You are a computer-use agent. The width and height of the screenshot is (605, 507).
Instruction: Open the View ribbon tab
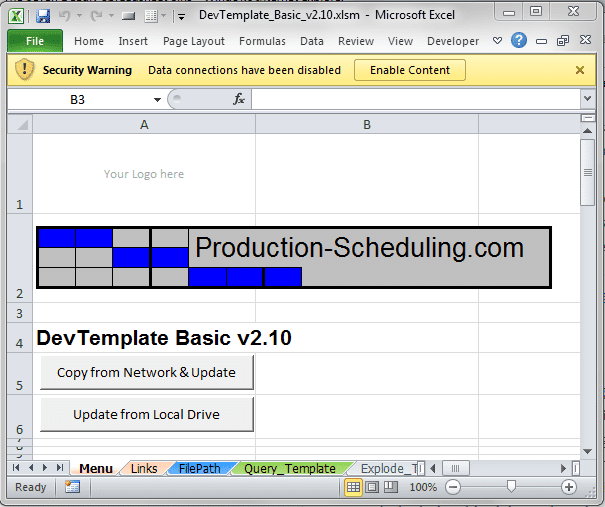(x=400, y=41)
